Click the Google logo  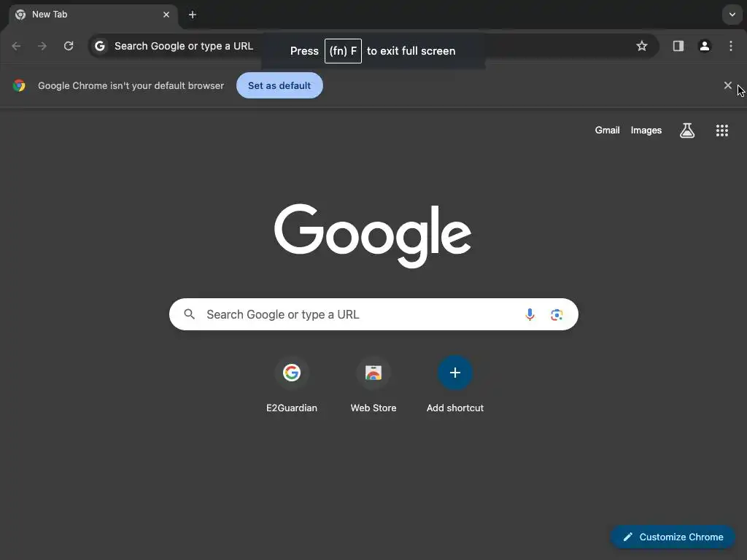point(373,236)
